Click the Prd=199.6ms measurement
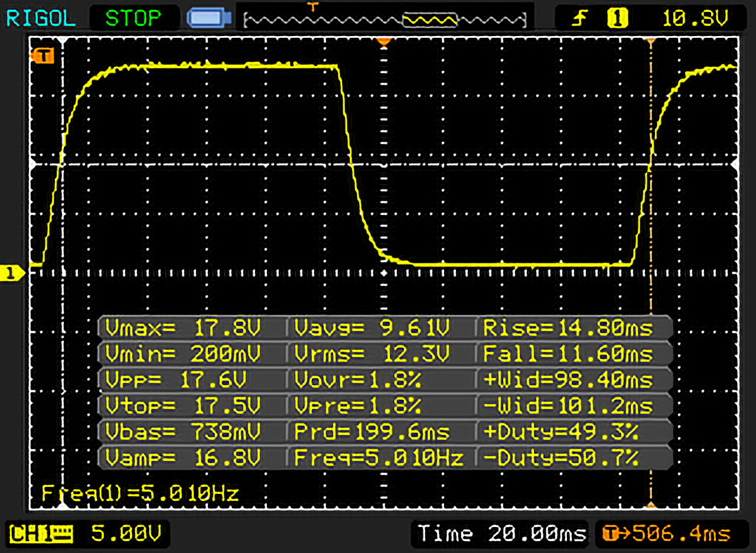 pos(372,431)
